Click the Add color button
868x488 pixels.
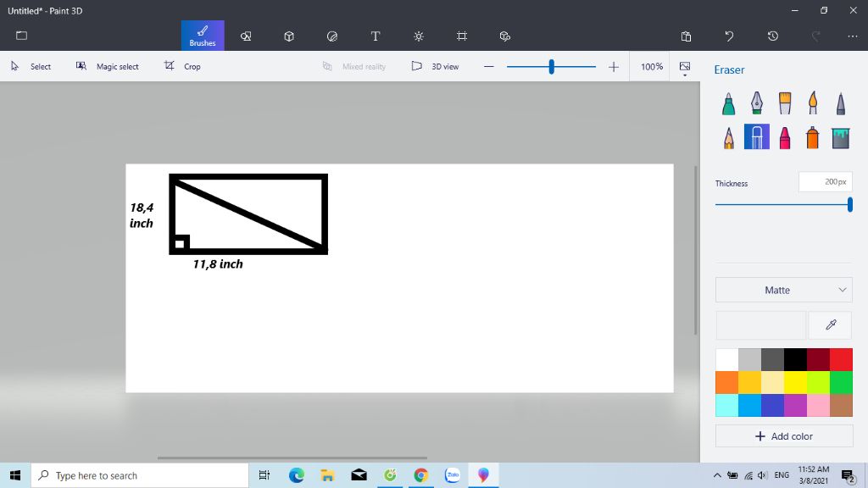(784, 436)
